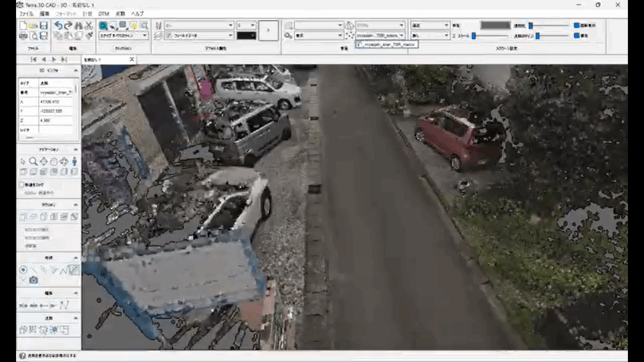Click the Z scale slider handle
This screenshot has width=644, height=362.
(x=473, y=36)
